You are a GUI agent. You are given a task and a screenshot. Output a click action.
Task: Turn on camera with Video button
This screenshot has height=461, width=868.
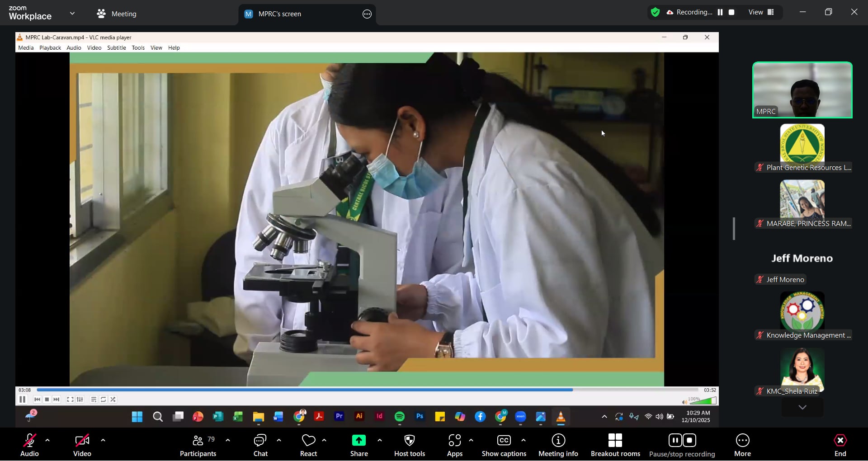82,446
